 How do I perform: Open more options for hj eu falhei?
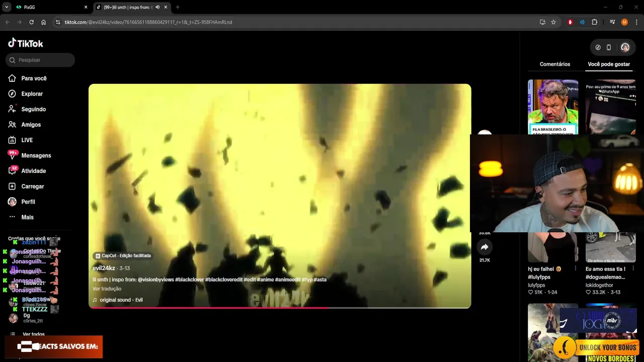(576, 268)
